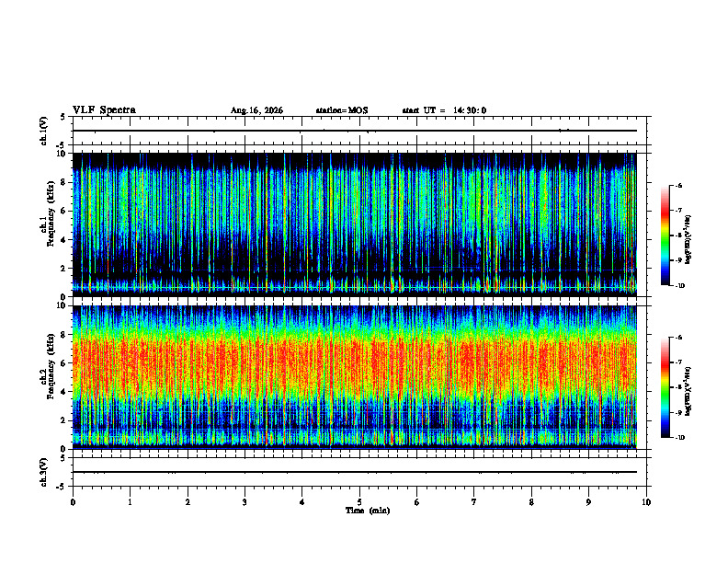The height and width of the screenshot is (563, 728).
Task: Click the ch.2 frequency tick label '2'
Action: point(65,420)
